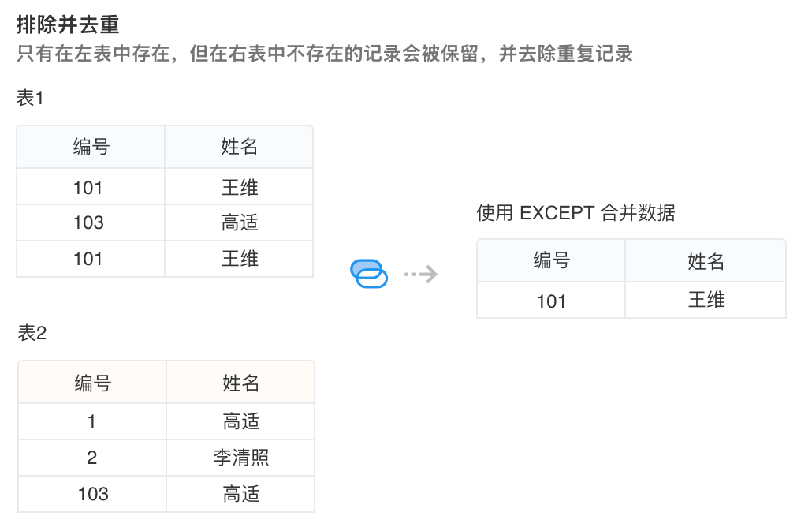Click the dashed arrow pointing right
The image size is (812, 516).
(421, 274)
